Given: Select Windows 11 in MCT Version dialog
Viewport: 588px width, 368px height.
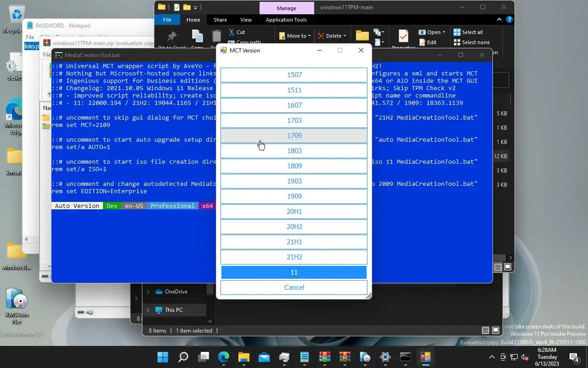Looking at the screenshot, I should (x=294, y=272).
